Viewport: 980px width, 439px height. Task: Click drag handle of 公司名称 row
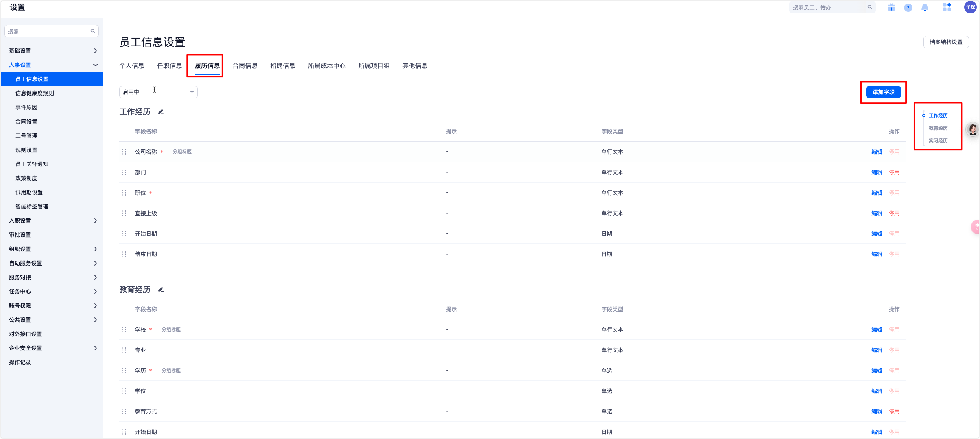pos(124,152)
